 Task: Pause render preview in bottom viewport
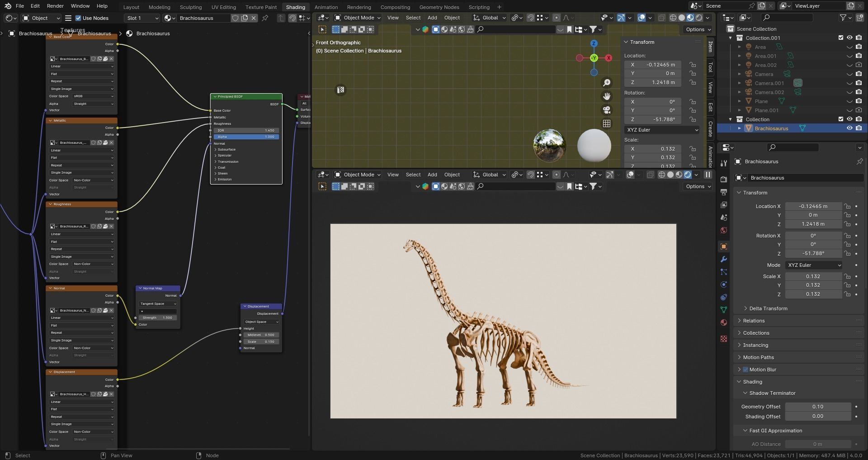pos(708,175)
